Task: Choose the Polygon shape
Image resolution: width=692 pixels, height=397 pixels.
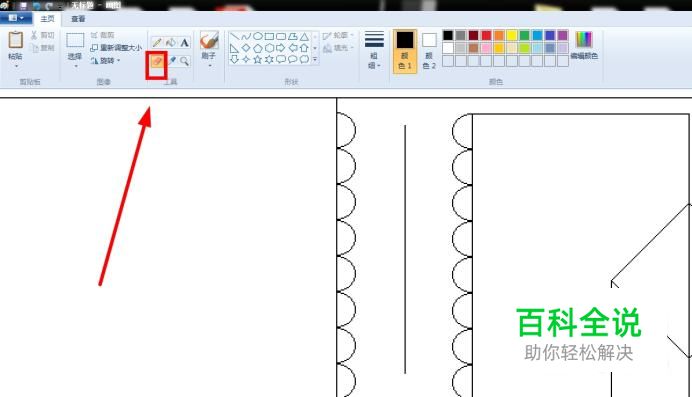Action: click(x=293, y=36)
